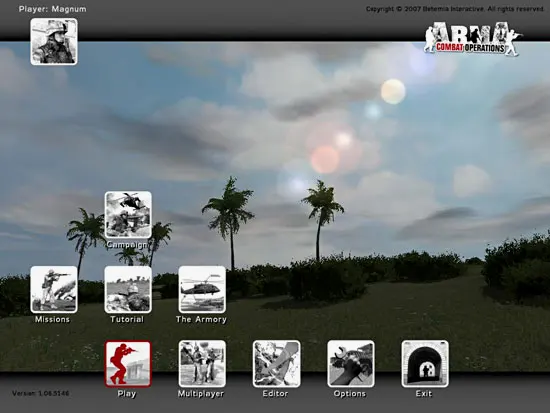Click the Options label
The image size is (550, 413).
tap(350, 394)
